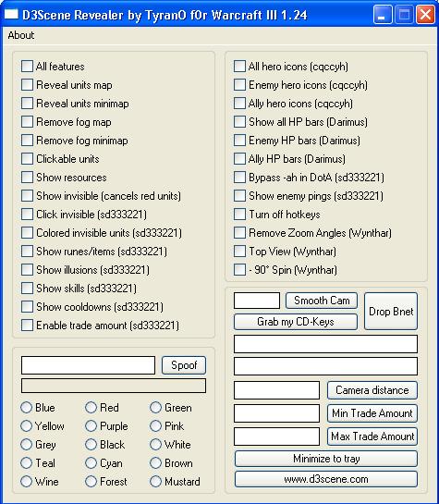This screenshot has height=504, width=439.
Task: Toggle Clickable units checkbox
Action: [28, 159]
